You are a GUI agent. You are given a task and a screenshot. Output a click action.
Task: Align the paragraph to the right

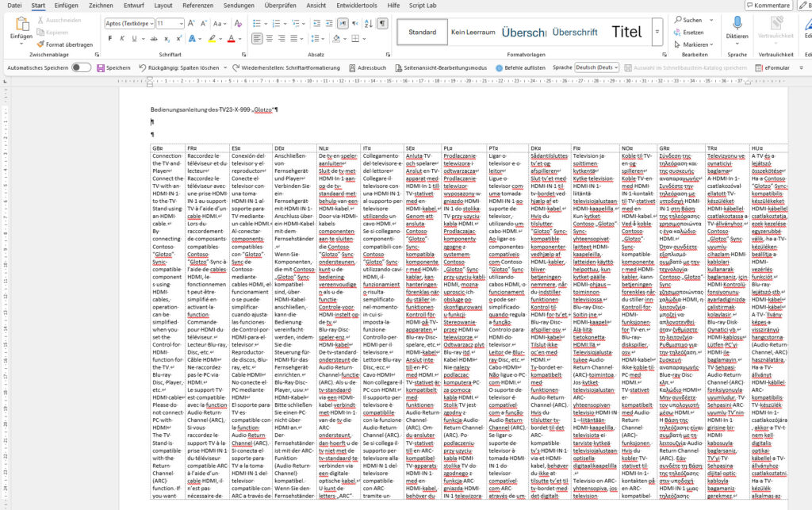point(282,38)
